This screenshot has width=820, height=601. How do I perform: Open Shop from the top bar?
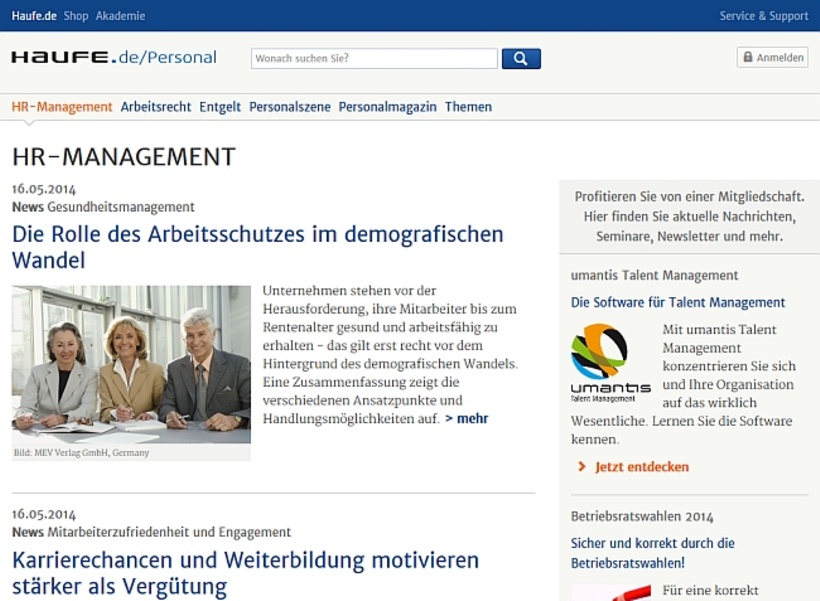[75, 15]
